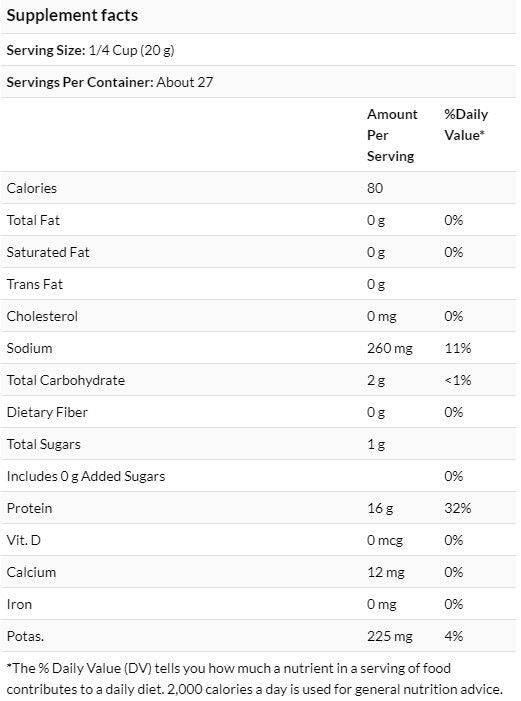Click the Saturated Fat label
The height and width of the screenshot is (701, 521).
pos(48,252)
